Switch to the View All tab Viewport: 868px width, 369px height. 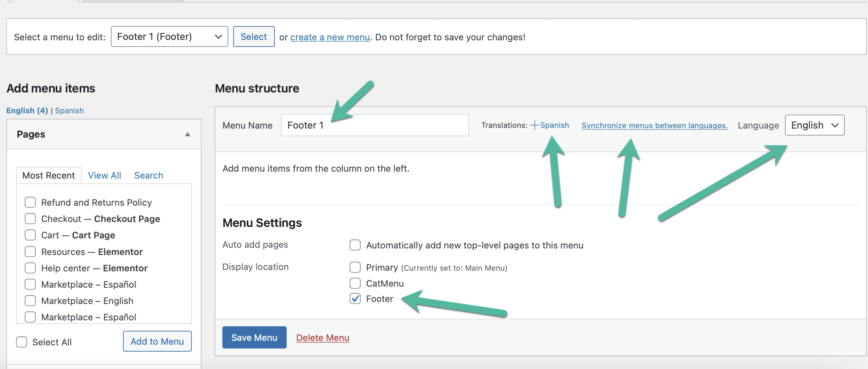[x=104, y=175]
